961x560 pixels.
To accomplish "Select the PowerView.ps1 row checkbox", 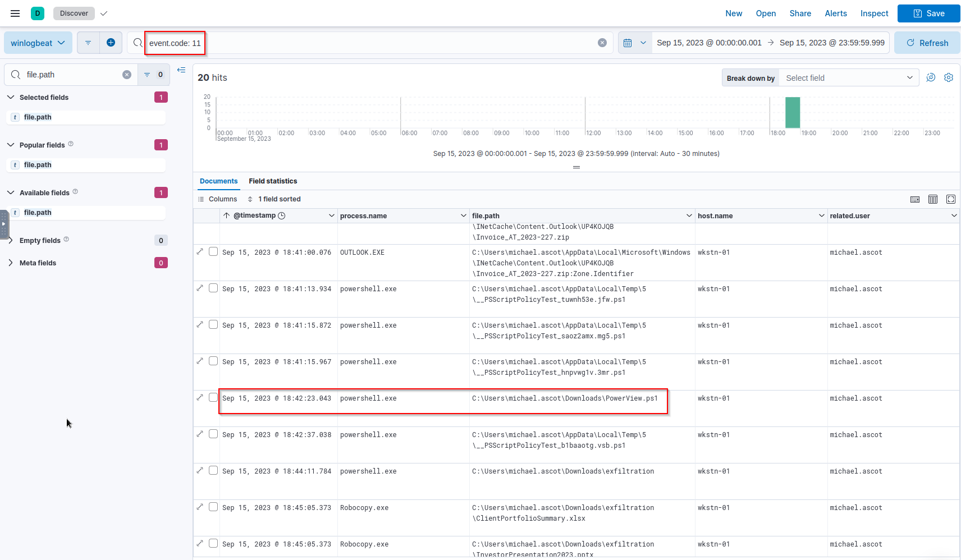I will coord(213,398).
